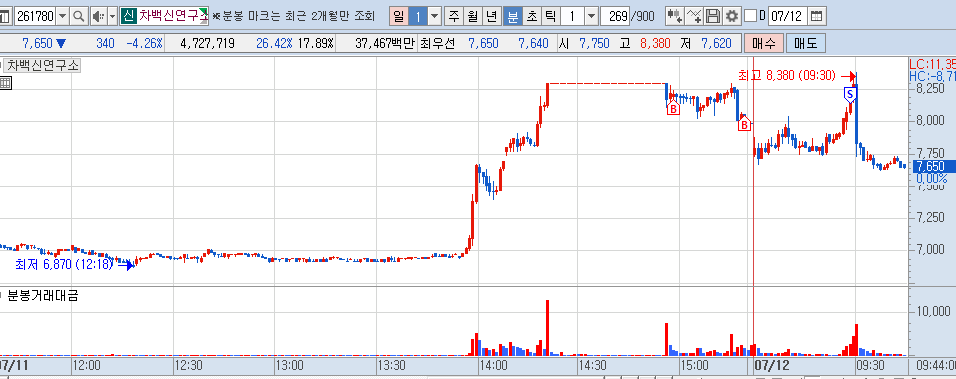Click the grid table icon below chart title

[x=5, y=83]
